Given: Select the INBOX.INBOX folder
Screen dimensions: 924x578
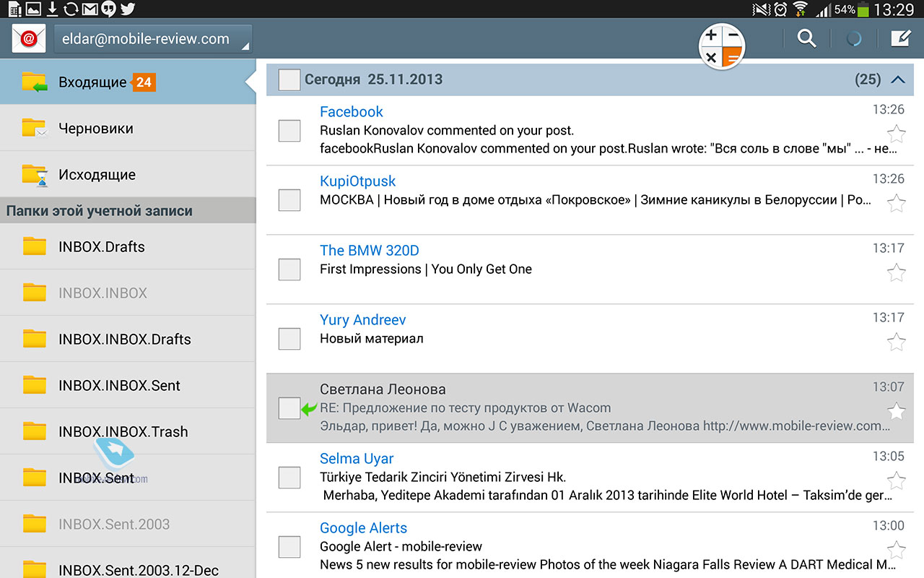Looking at the screenshot, I should (128, 293).
